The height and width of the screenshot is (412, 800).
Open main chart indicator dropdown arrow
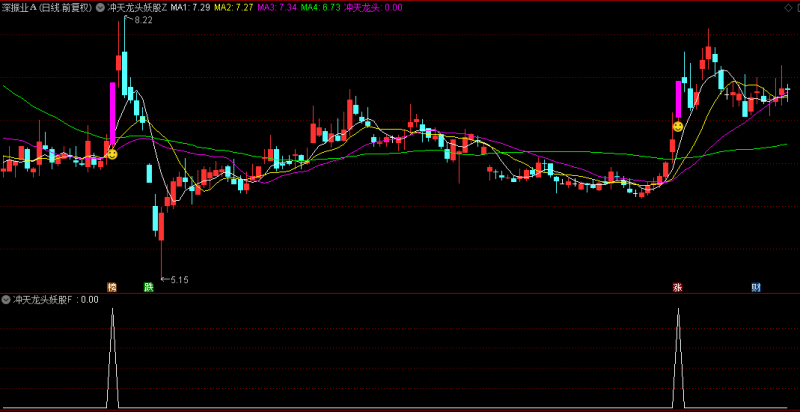point(100,8)
